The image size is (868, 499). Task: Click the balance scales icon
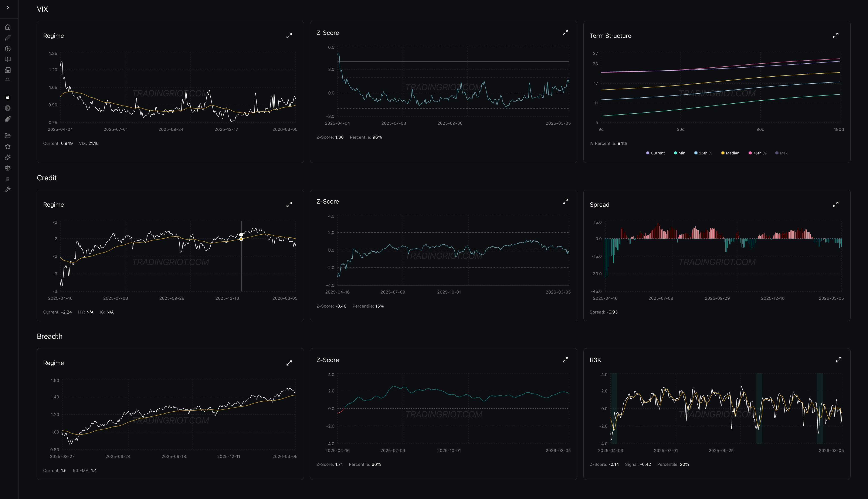click(7, 168)
